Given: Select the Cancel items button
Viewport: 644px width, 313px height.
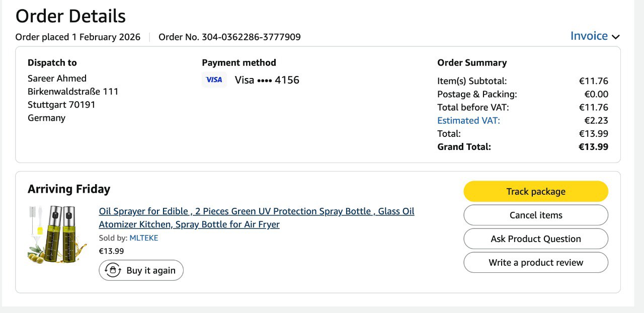Looking at the screenshot, I should [x=536, y=215].
